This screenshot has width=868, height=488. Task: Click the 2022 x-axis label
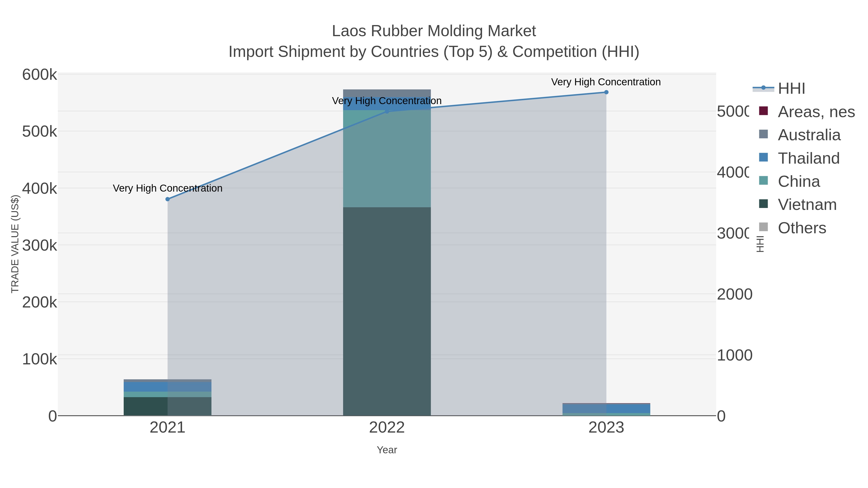tap(387, 428)
